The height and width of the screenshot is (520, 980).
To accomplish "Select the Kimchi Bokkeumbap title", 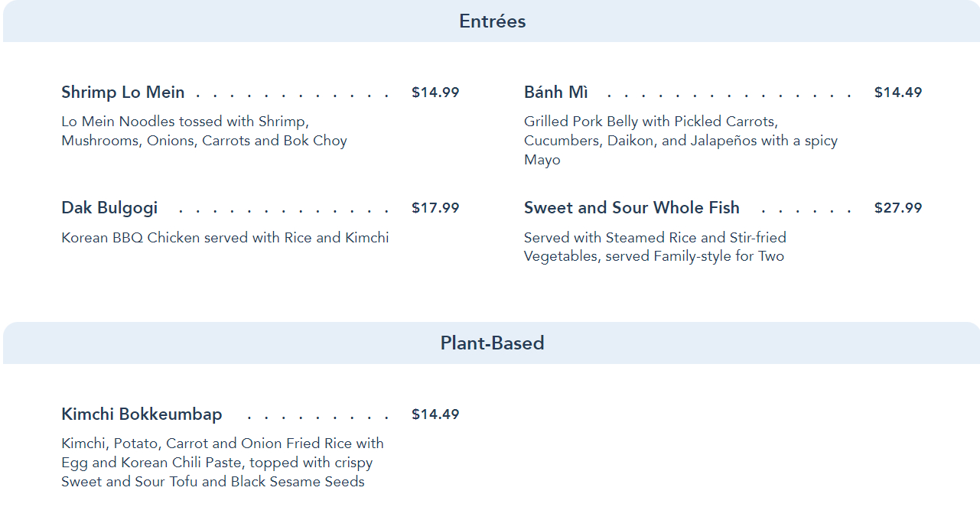I will point(142,414).
